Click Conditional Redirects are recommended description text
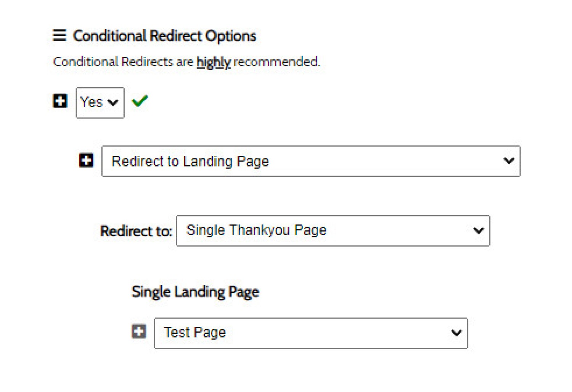This screenshot has width=572, height=392. (186, 62)
